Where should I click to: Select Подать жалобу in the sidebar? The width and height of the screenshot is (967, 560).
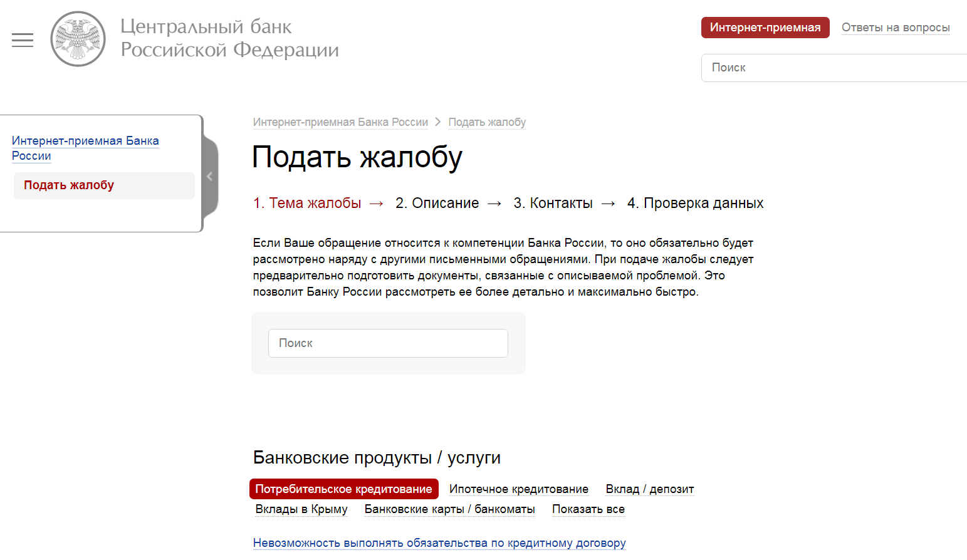point(104,185)
